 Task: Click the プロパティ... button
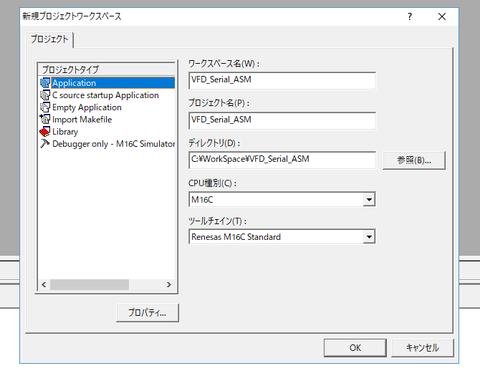147,313
